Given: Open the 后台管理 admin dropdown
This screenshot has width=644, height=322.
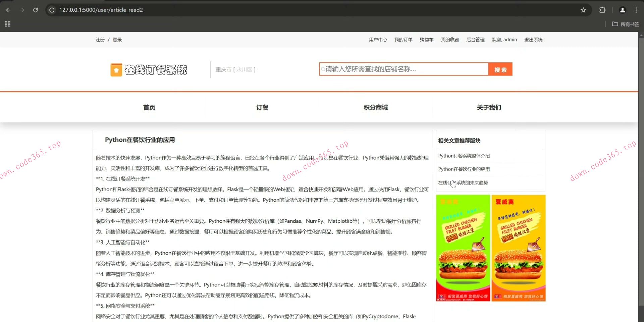Looking at the screenshot, I should (x=475, y=40).
